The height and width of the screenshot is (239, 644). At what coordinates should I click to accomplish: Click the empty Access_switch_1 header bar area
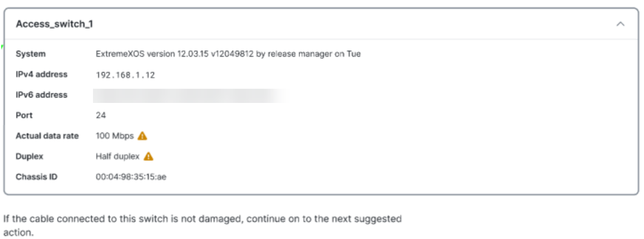pyautogui.click(x=353, y=24)
